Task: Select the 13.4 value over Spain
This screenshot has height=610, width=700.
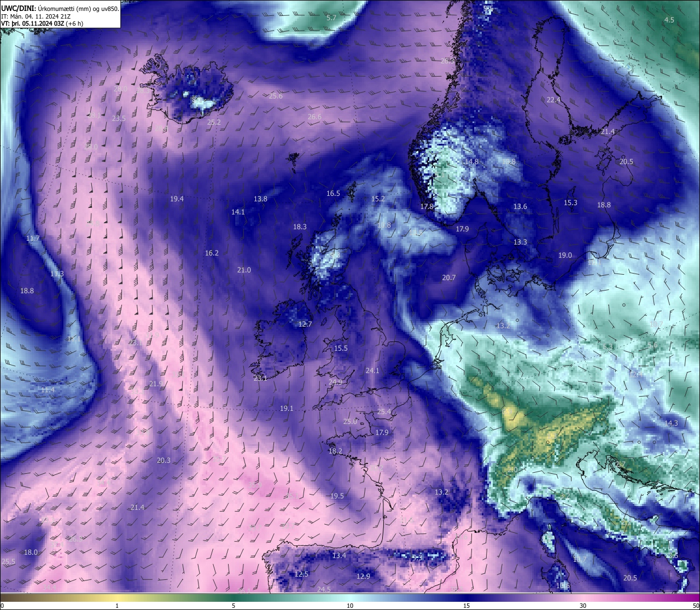Action: [x=339, y=556]
